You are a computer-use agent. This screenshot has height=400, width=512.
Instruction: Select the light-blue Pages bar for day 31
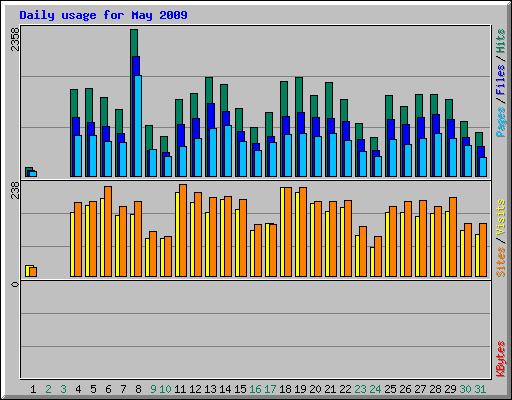(x=483, y=167)
